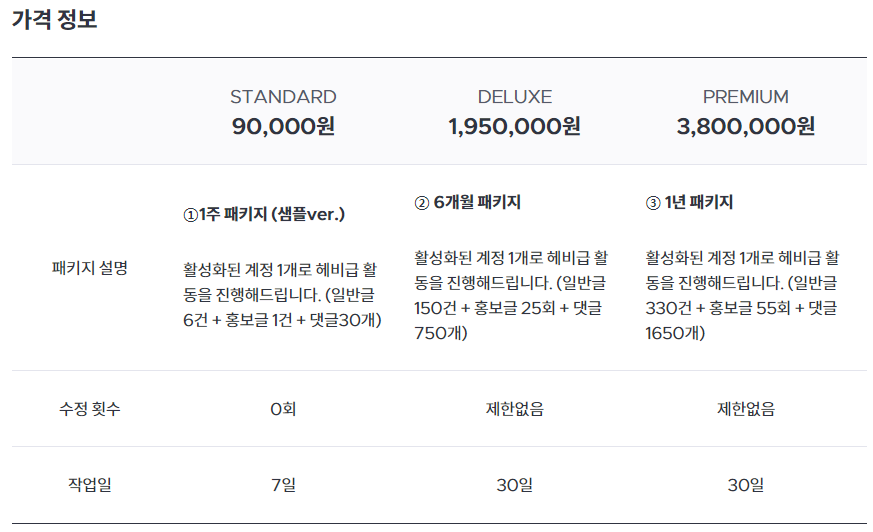Click the 작업일 row label

90,485
